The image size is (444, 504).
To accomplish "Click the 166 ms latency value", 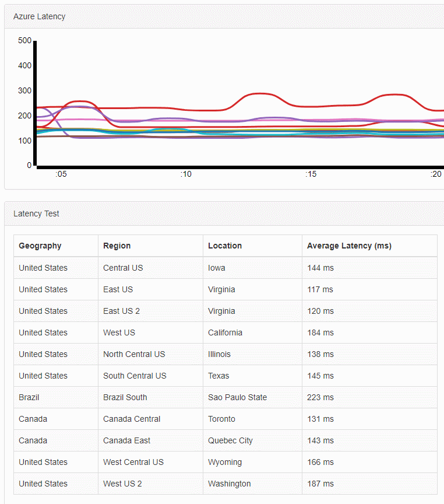I will coord(320,462).
